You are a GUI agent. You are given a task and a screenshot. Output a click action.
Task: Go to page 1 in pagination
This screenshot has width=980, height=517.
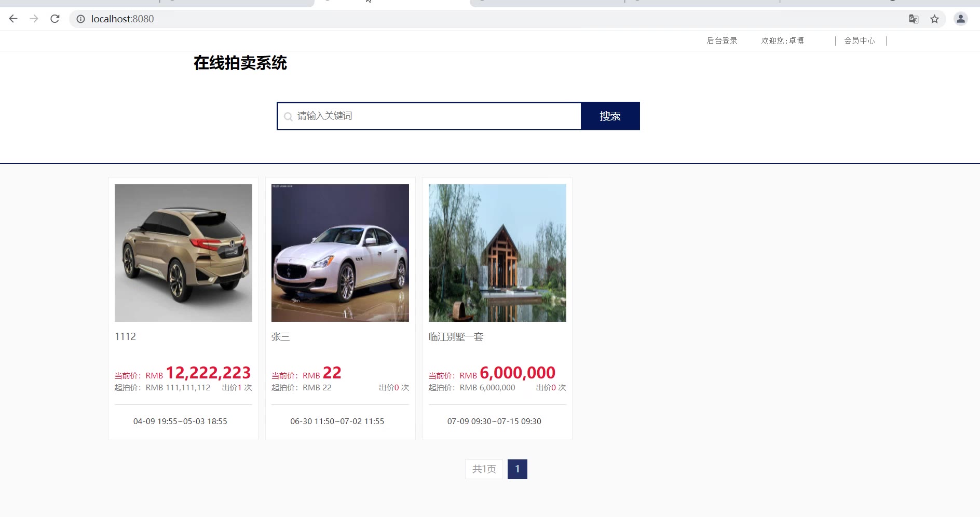click(518, 469)
